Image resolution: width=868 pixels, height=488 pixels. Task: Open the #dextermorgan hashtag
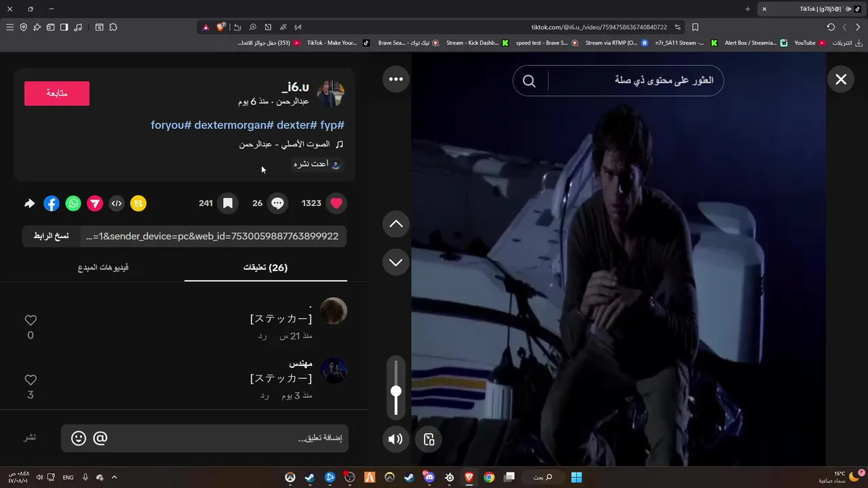234,125
